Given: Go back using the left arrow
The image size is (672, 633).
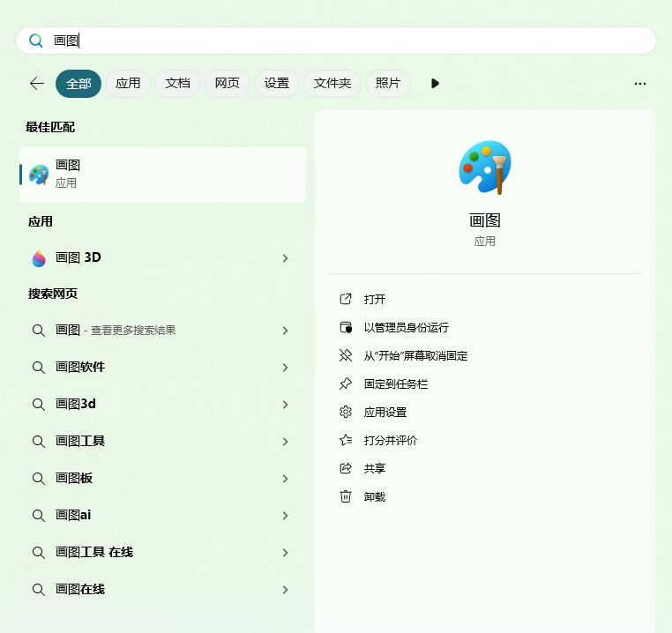Looking at the screenshot, I should 37,83.
